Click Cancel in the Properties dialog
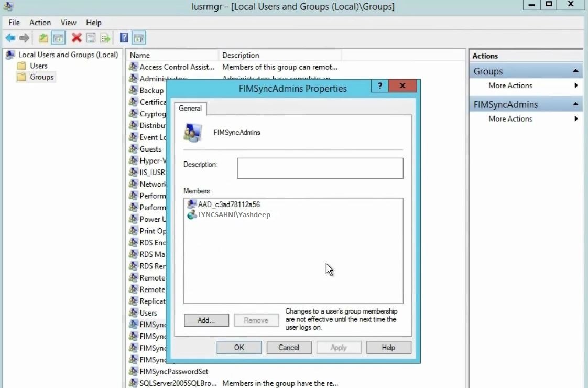Viewport: 588px width, 388px height. [x=289, y=348]
